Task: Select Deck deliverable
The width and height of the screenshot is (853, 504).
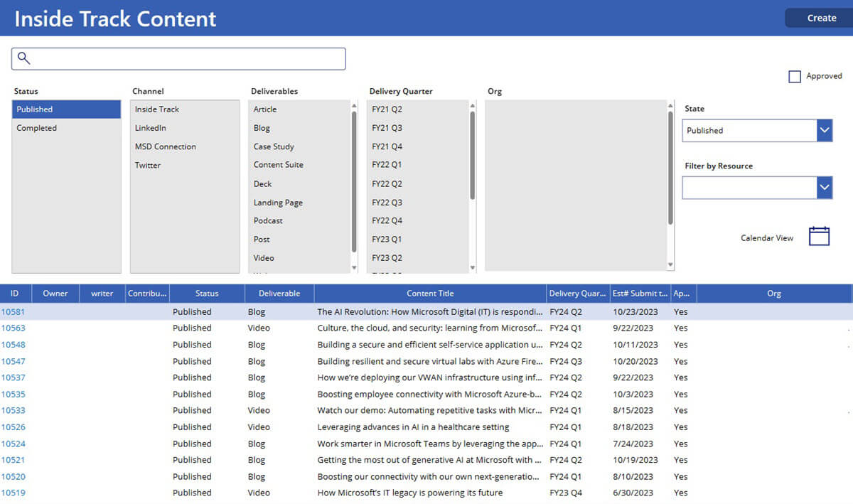Action: [300, 183]
